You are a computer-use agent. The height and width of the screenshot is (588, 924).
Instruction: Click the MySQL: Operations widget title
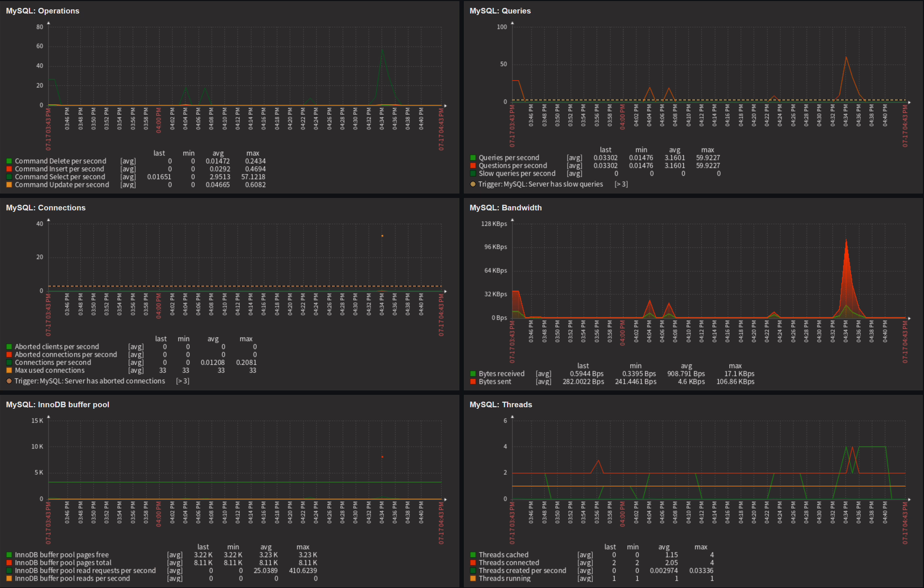pos(42,11)
